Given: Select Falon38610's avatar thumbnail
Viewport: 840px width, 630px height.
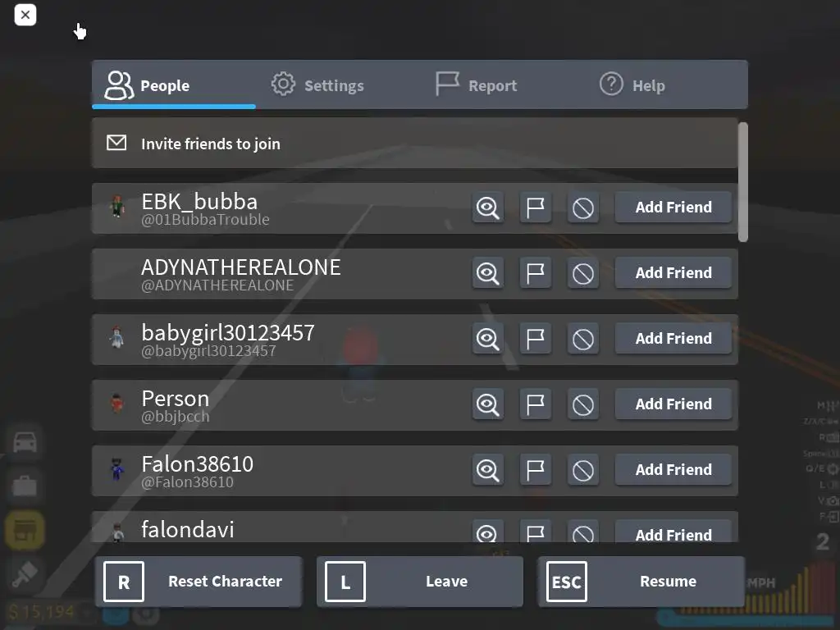Looking at the screenshot, I should (x=116, y=468).
